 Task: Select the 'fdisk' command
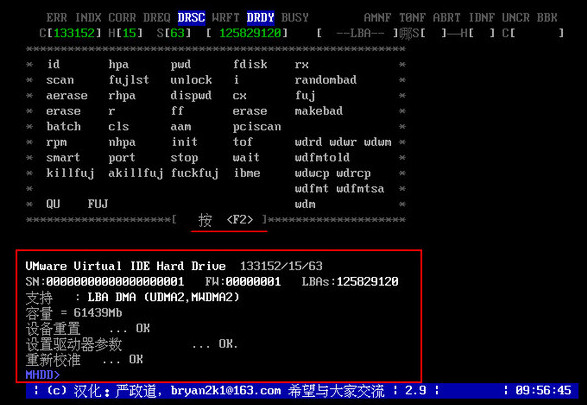[x=250, y=64]
